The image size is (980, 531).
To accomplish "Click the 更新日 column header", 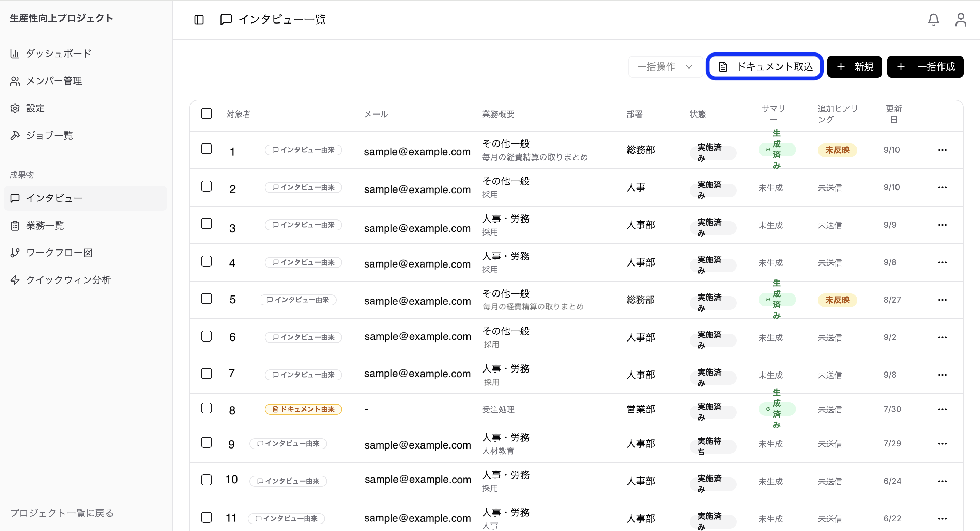I will coord(894,114).
